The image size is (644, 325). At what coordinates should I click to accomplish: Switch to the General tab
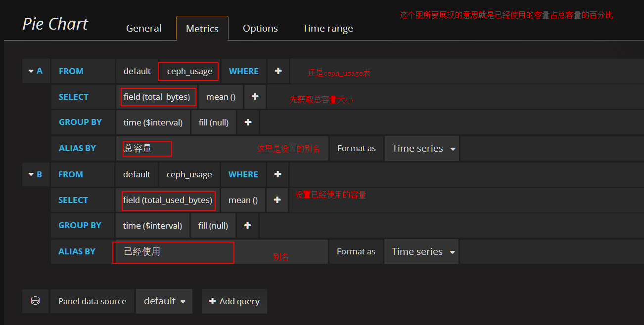pyautogui.click(x=143, y=29)
